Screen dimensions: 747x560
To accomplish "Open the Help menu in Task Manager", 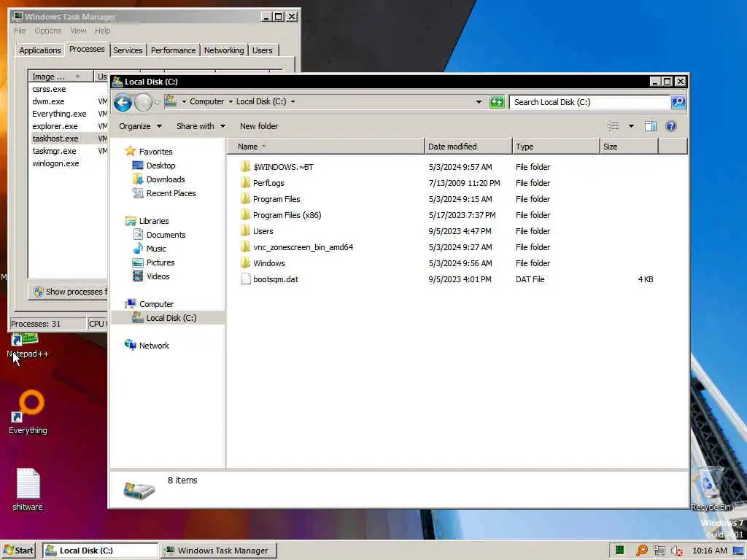I will coord(102,31).
